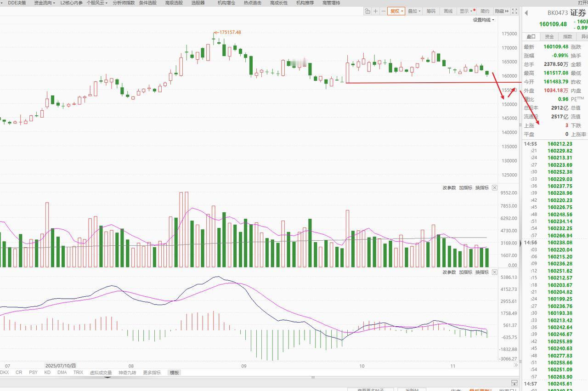Open 分析师指数 menu item
This screenshot has width=588, height=391.
(x=124, y=3)
